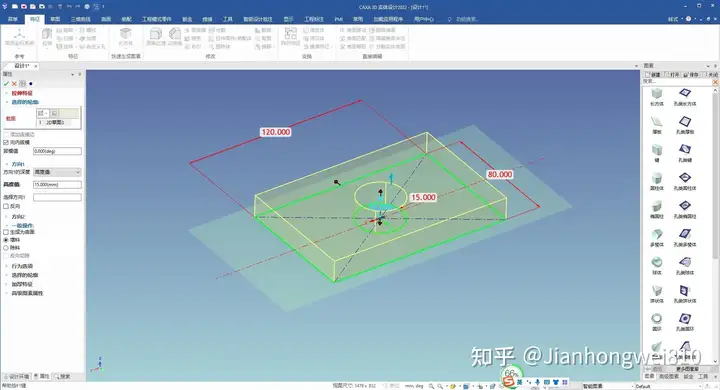This screenshot has width=720, height=390.
Task: Click 更多图素库 button
Action: (687, 369)
